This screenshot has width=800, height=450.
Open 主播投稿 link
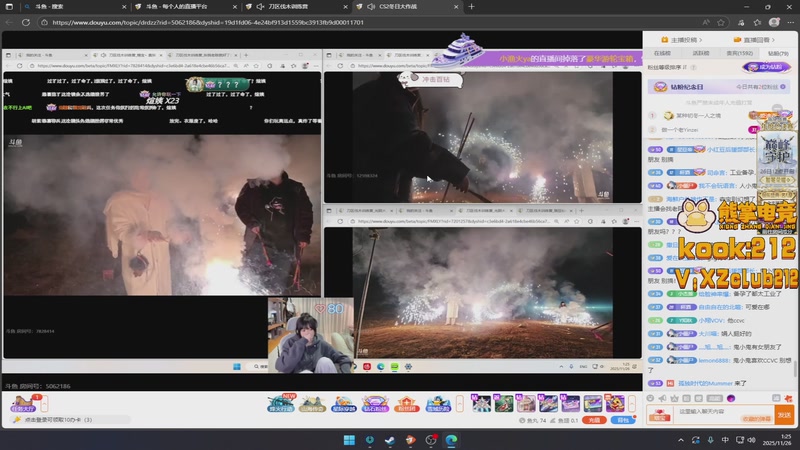pos(682,40)
